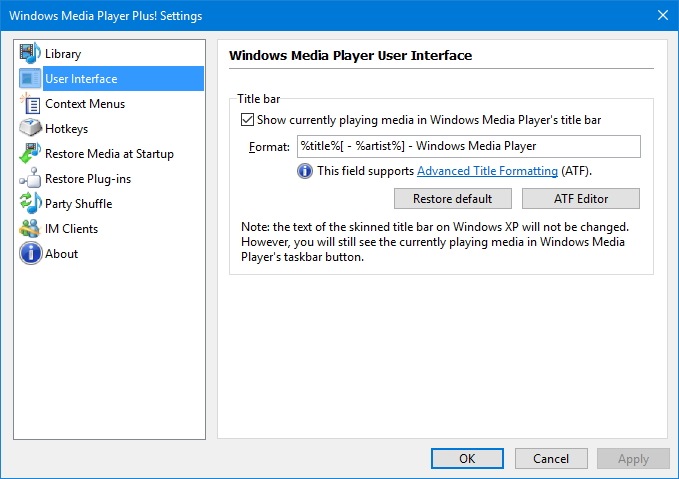This screenshot has width=679, height=479.
Task: Click the Restore Media at Startup icon
Action: pos(30,153)
